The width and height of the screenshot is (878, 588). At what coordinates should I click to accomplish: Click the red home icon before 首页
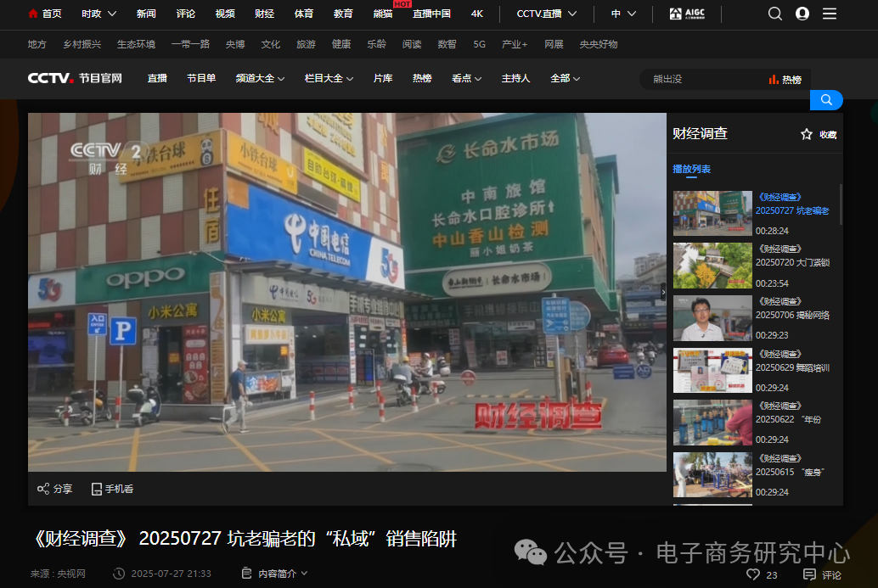(x=32, y=13)
